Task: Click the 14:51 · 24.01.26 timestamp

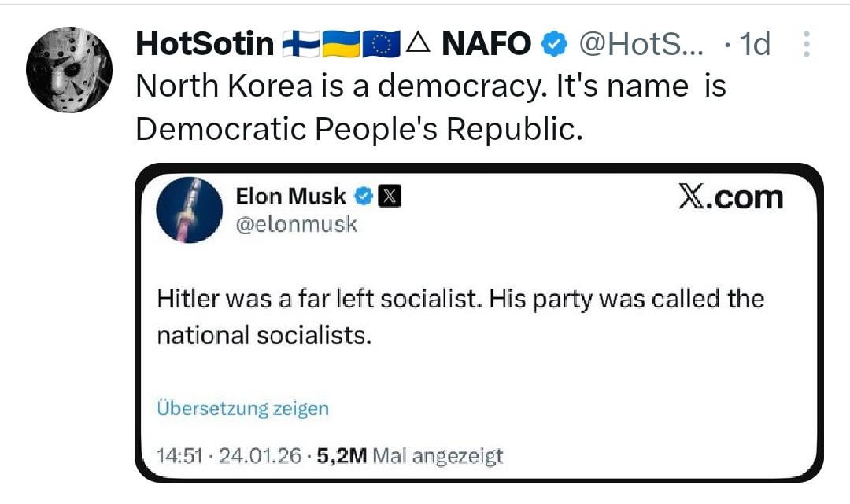Action: pos(228,455)
